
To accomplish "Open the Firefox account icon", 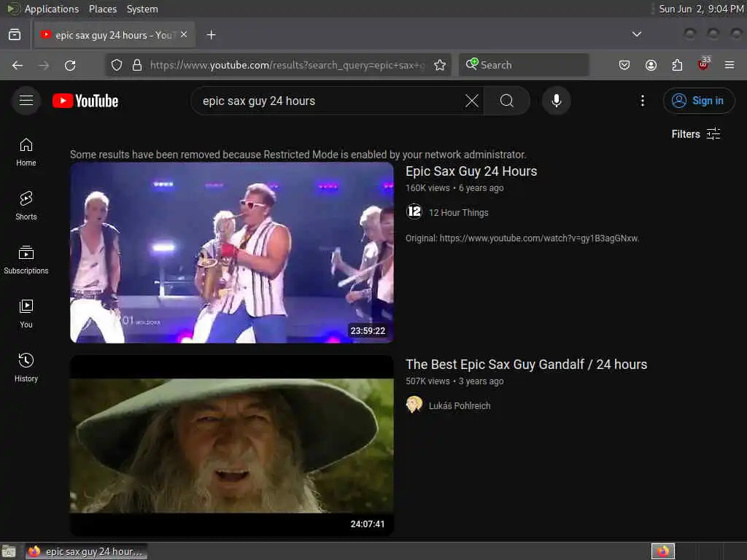I will point(651,65).
